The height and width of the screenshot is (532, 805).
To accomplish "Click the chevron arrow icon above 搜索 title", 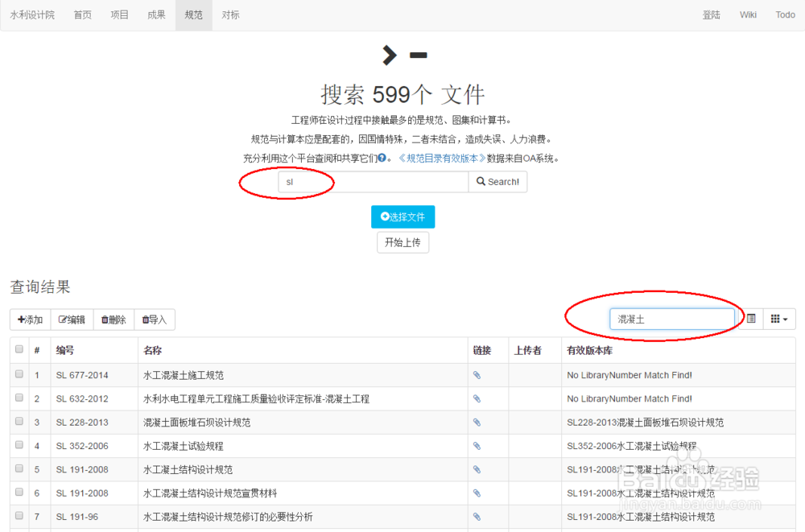I will pyautogui.click(x=389, y=55).
